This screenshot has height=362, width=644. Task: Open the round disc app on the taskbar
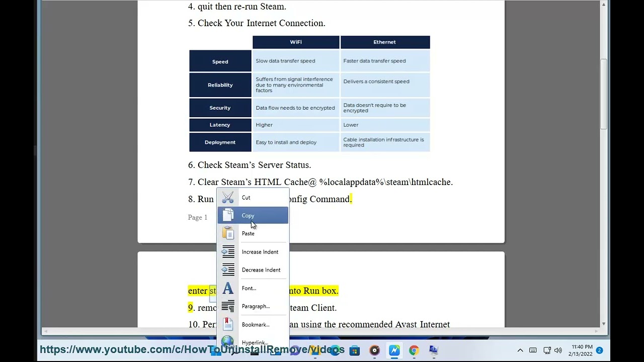(x=374, y=350)
